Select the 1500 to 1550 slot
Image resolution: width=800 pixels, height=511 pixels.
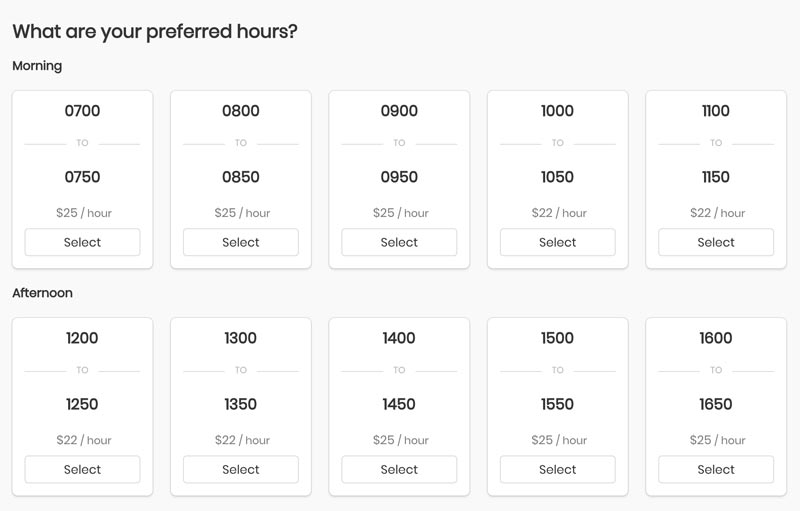coord(558,469)
